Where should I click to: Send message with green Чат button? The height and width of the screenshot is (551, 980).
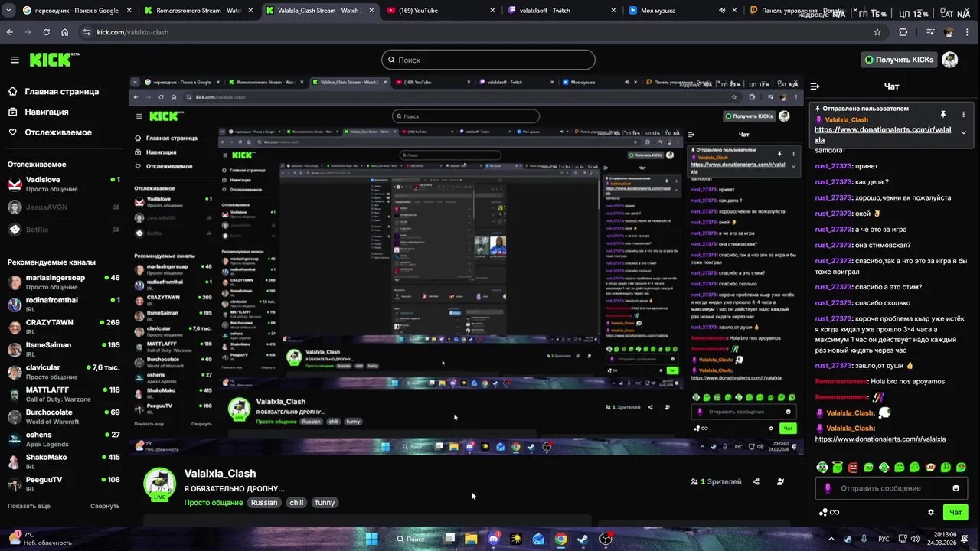coord(955,512)
